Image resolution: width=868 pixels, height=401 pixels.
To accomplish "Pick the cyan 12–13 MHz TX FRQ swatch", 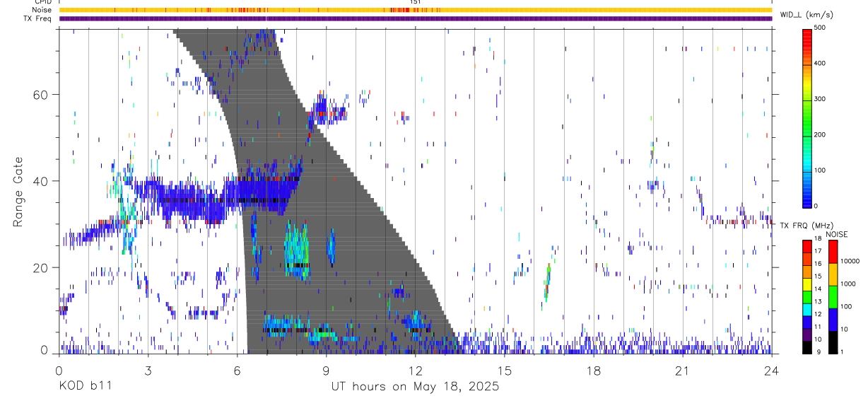I will (807, 308).
